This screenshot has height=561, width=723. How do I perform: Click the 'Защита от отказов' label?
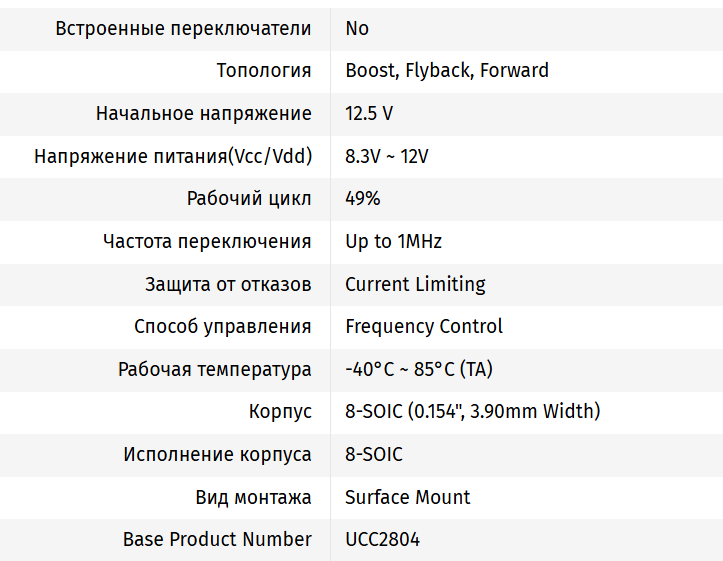(x=228, y=284)
